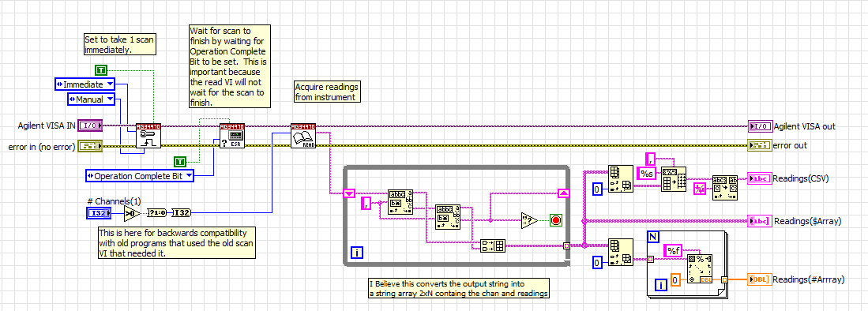Image resolution: width=868 pixels, height=311 pixels.
Task: Click the Agilent VISA IN terminal
Action: (90, 126)
